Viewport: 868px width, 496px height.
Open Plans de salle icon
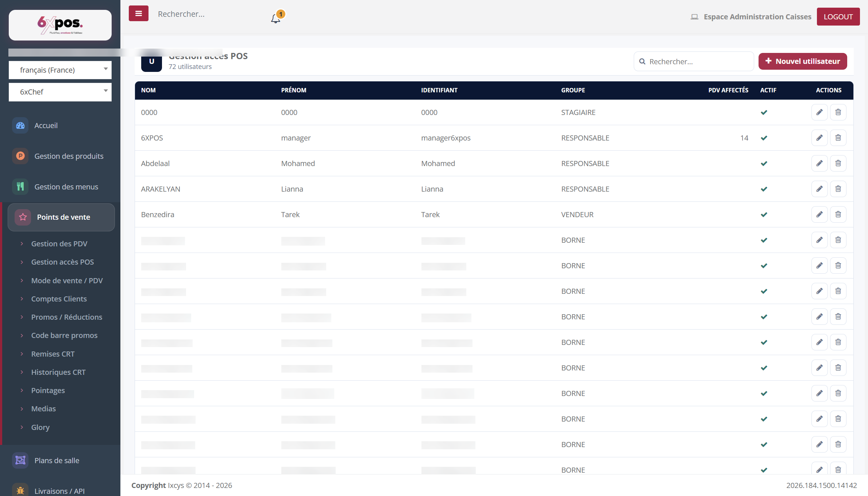click(x=20, y=460)
